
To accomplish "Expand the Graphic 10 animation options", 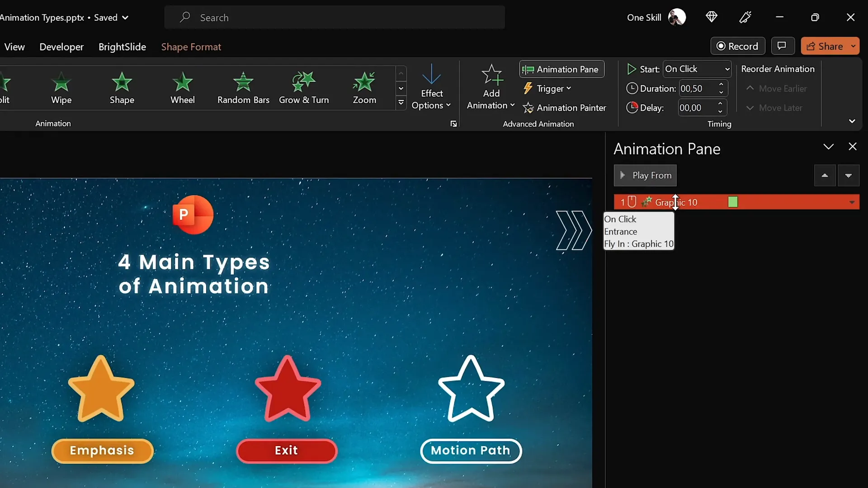I will (x=851, y=202).
